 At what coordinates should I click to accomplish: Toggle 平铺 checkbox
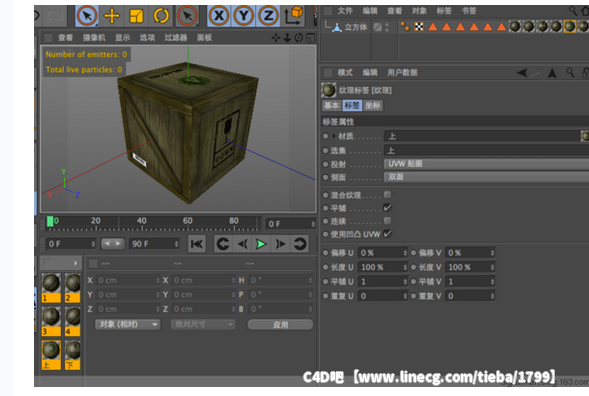pos(387,208)
